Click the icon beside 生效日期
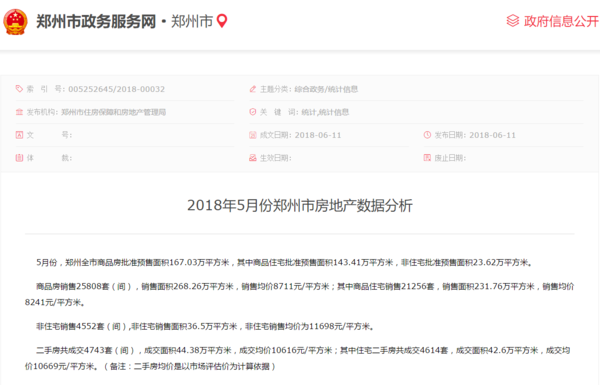This screenshot has width=600, height=385. pos(253,158)
